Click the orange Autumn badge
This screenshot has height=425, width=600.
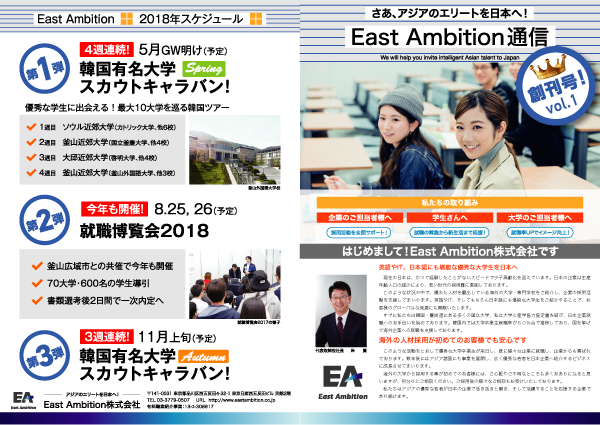pos(204,357)
